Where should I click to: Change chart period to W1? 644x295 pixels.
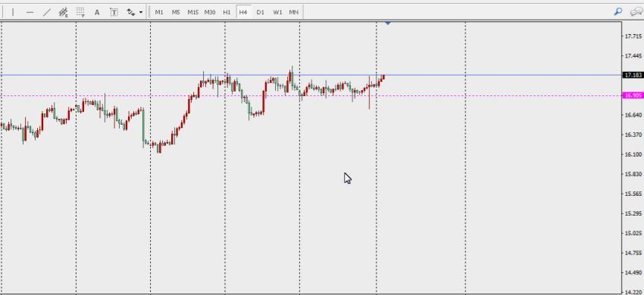pos(277,12)
